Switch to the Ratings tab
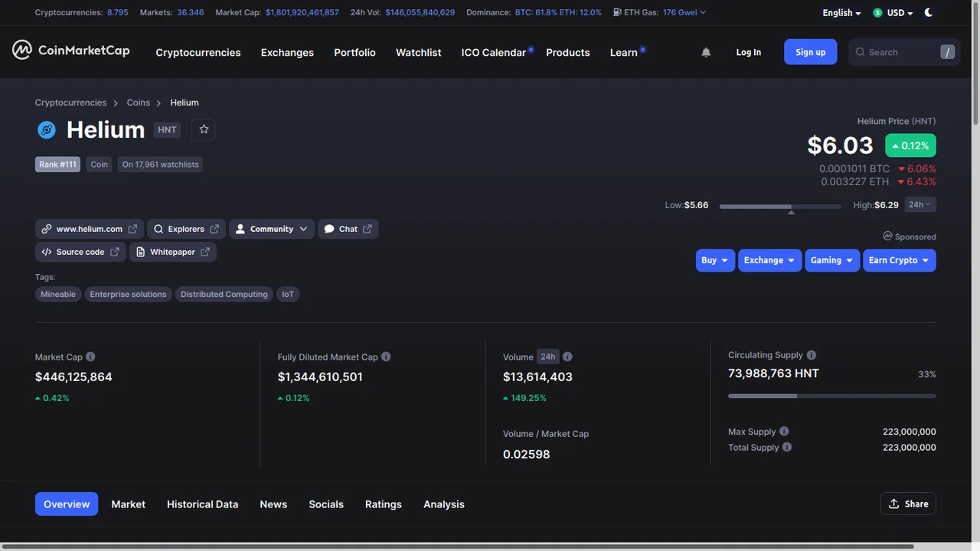Screen dimensions: 980x551 (383, 504)
